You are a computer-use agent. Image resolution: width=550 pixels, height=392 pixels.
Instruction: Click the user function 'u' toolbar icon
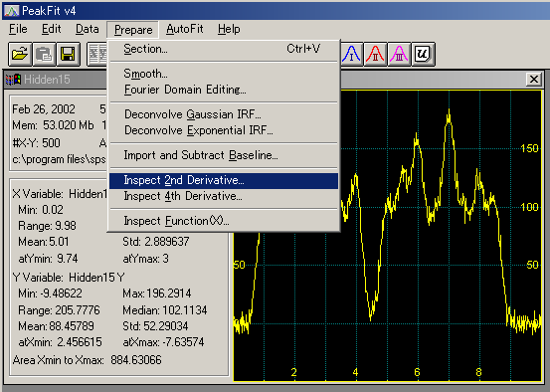pyautogui.click(x=423, y=54)
